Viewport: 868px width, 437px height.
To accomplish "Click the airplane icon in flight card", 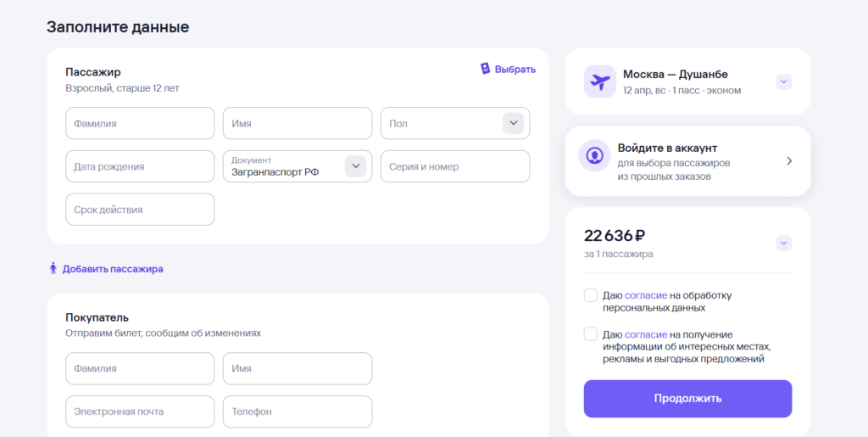I will (599, 81).
